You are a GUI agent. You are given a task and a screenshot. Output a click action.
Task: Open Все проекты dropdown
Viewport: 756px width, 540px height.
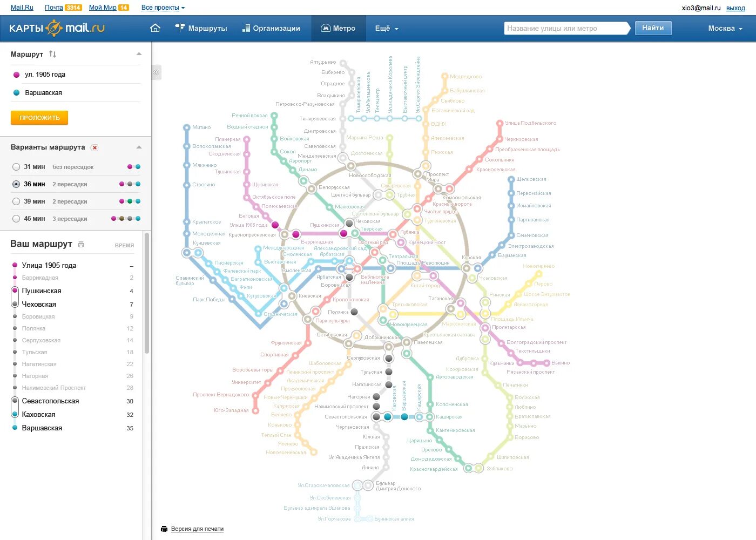[163, 8]
